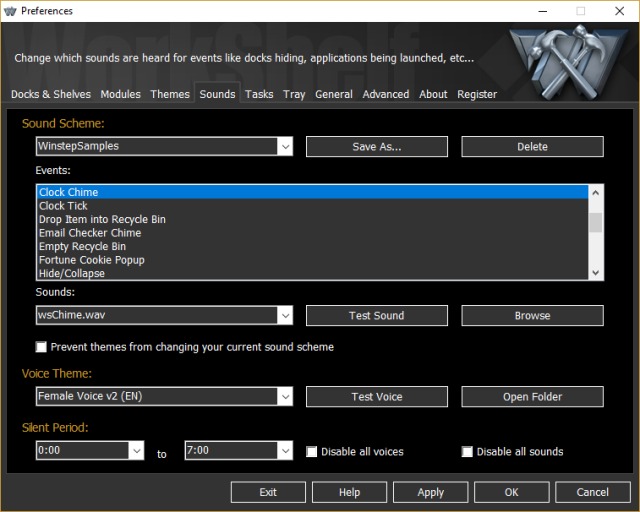Open the Voice Theme dropdown
The width and height of the screenshot is (640, 512).
click(x=284, y=397)
